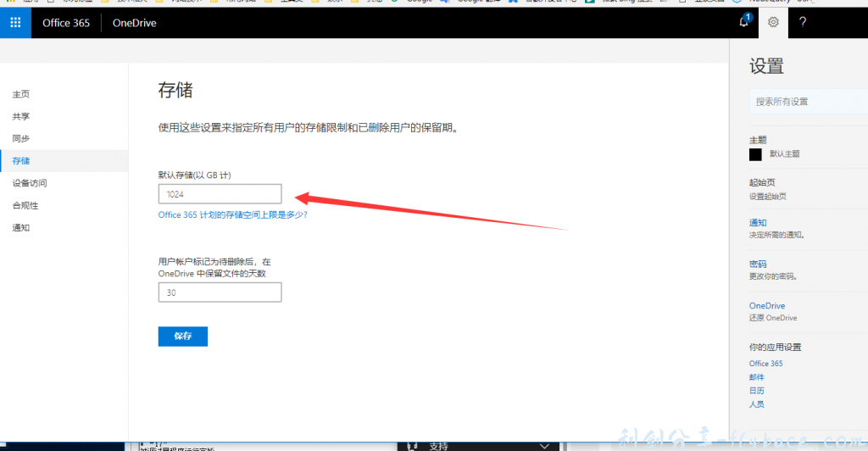Select the black default theme swatch
The width and height of the screenshot is (868, 451).
pos(755,154)
